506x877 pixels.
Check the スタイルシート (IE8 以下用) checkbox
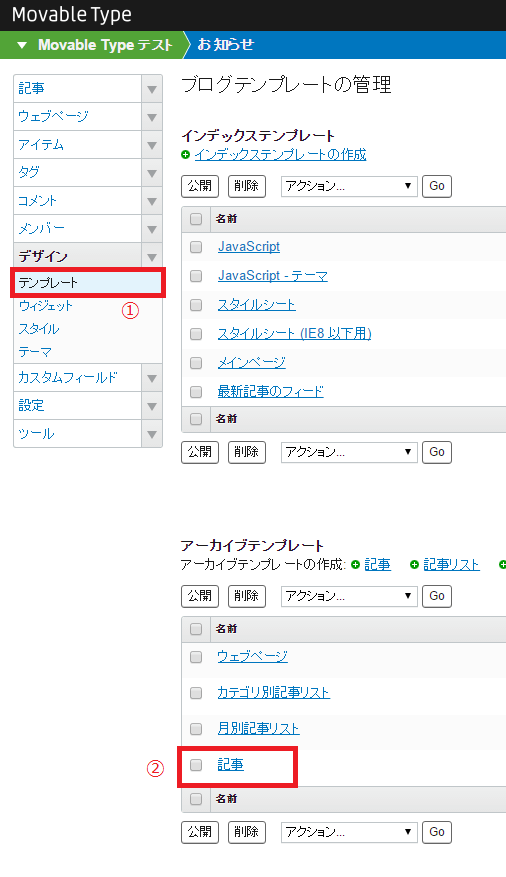(196, 334)
